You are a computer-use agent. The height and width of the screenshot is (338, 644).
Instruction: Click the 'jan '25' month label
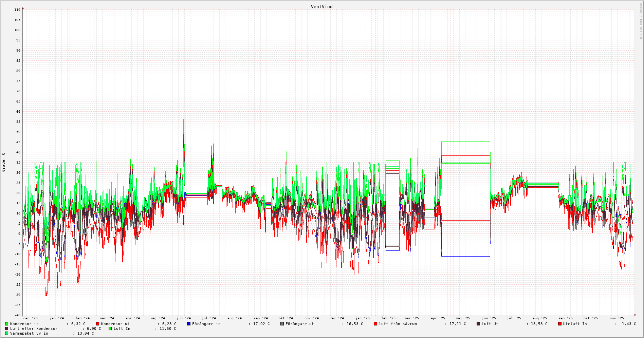click(x=362, y=318)
